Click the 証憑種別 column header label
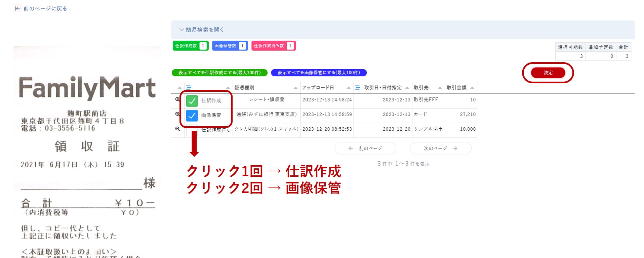 244,88
